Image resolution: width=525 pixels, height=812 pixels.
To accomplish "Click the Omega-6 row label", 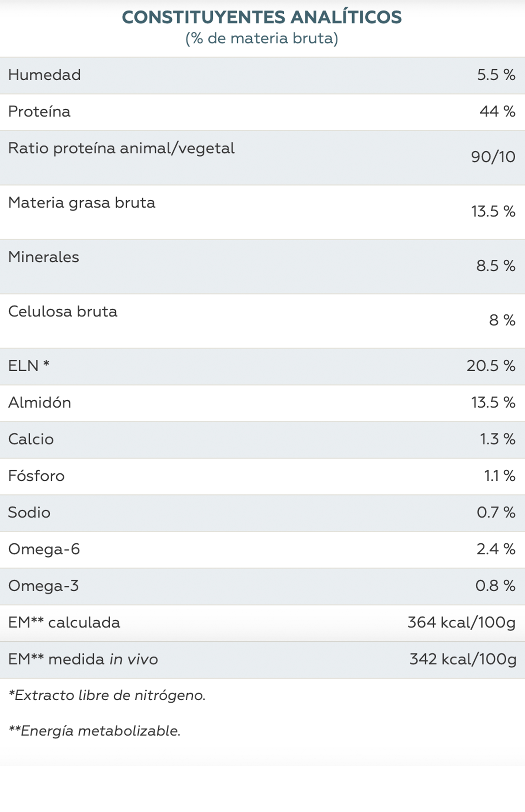I will pos(44,549).
